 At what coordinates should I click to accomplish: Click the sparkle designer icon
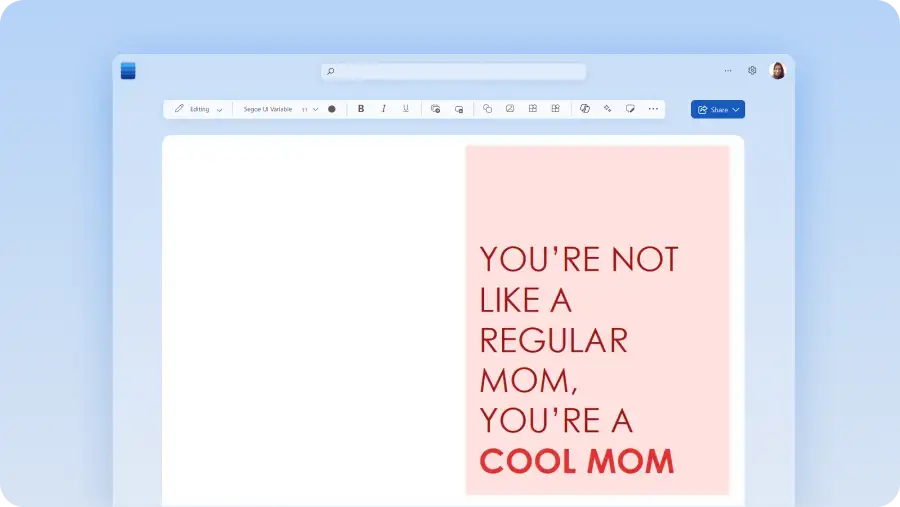tap(607, 109)
